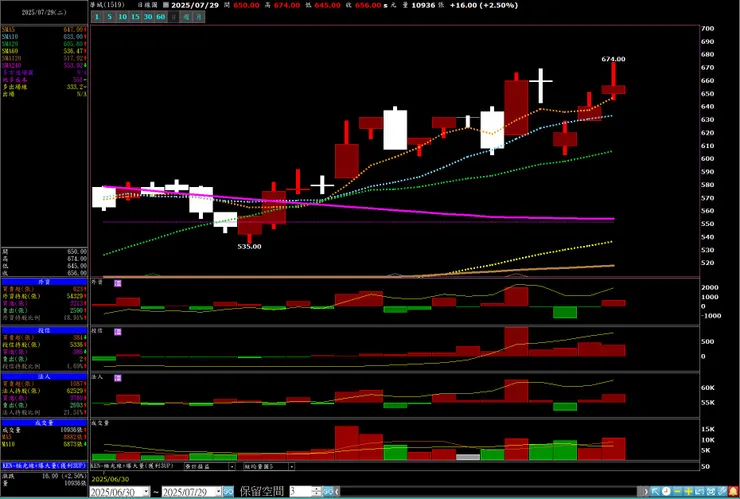Click the stock name (1519) title
Screen dimensions: 740x499
click(x=108, y=5)
